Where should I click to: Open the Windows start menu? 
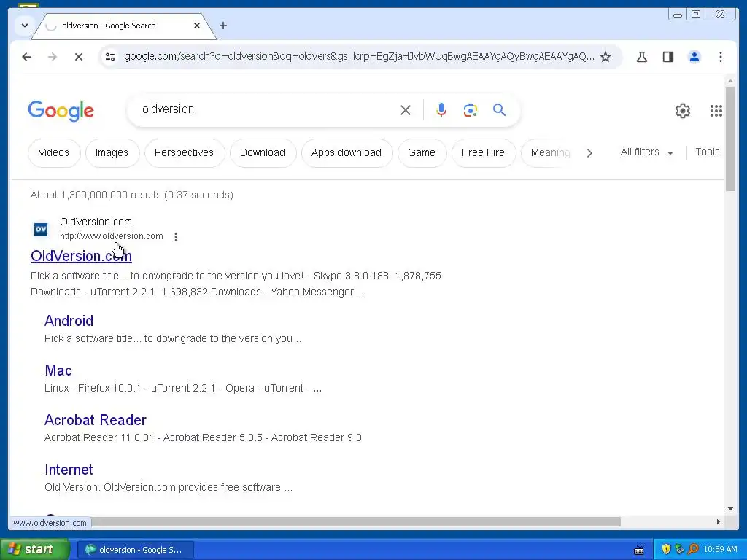[34, 550]
